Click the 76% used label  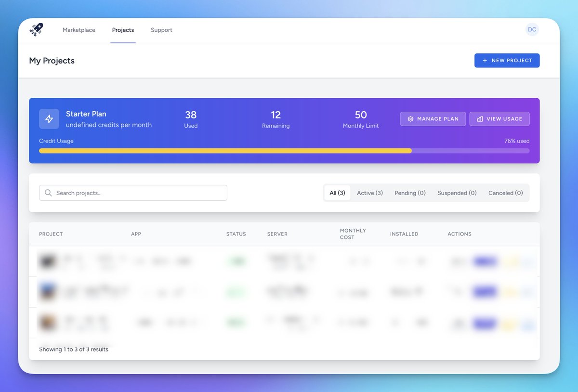tap(517, 141)
